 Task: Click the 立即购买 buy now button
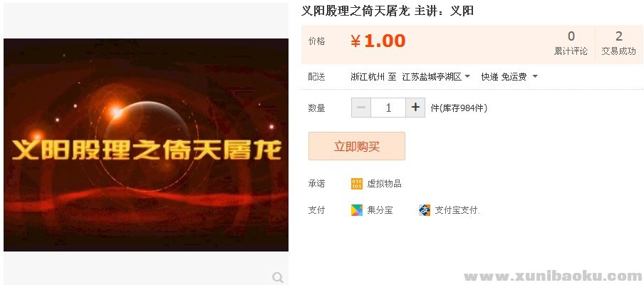pyautogui.click(x=356, y=146)
